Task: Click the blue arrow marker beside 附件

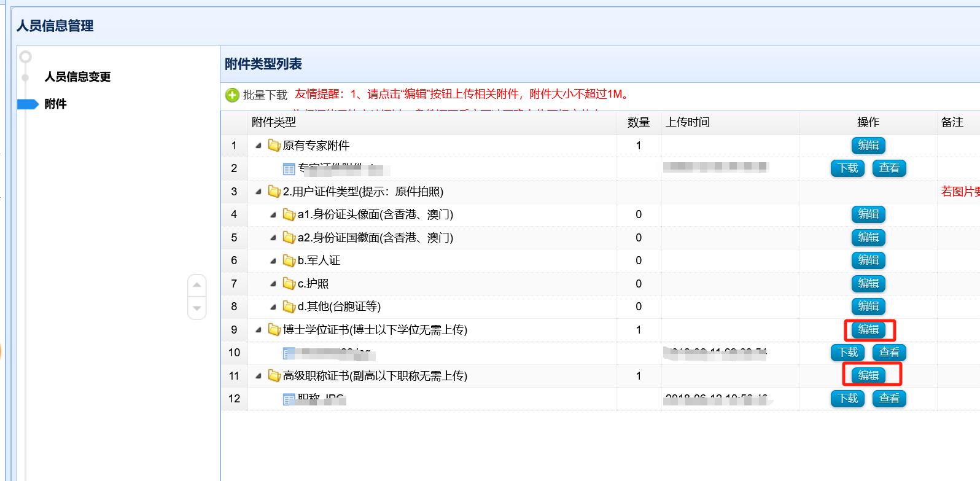Action: pyautogui.click(x=28, y=104)
